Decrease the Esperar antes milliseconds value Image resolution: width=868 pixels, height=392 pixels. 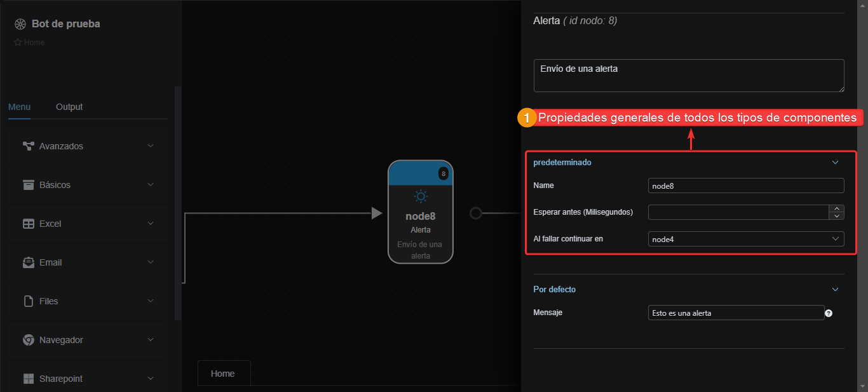point(837,216)
